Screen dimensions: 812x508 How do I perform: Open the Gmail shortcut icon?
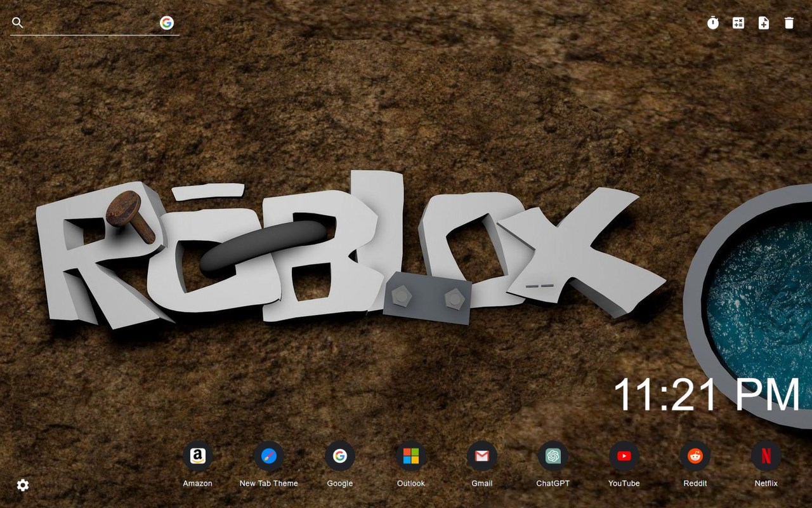482,456
